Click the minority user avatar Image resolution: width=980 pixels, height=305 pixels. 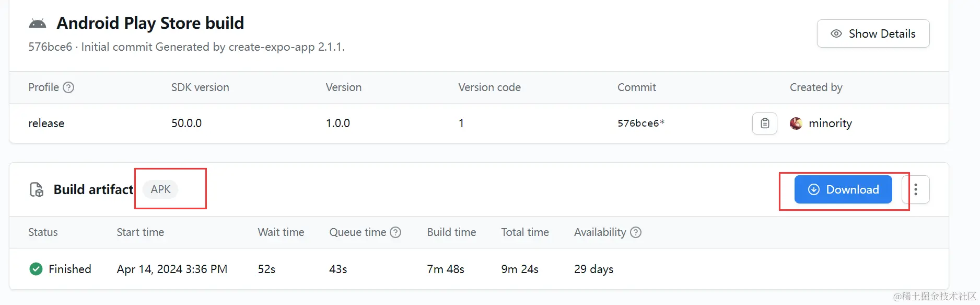(x=796, y=123)
